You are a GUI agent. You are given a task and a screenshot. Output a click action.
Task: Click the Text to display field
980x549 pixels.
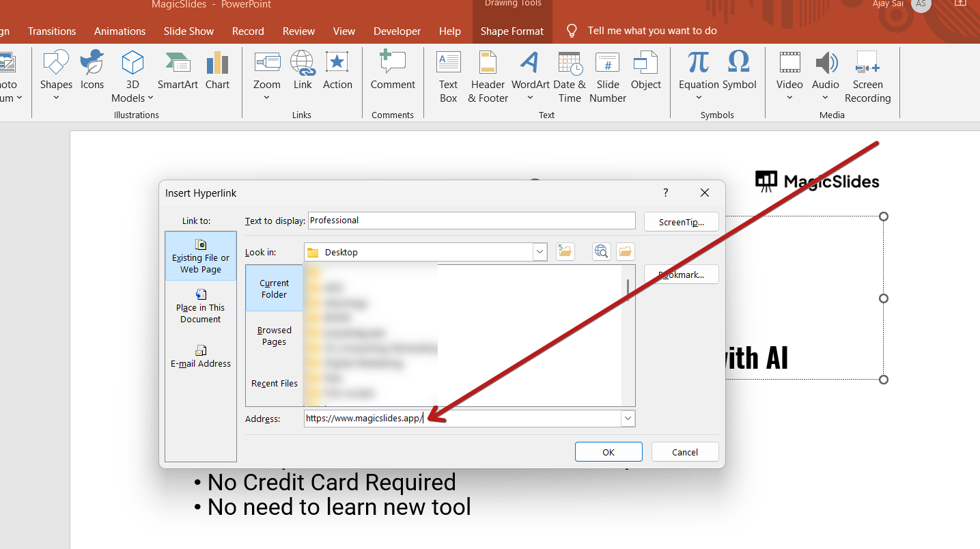(x=471, y=221)
